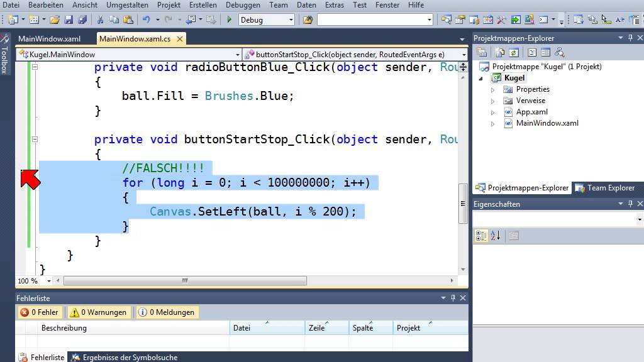
Task: Start debugging with the green play icon
Action: (229, 19)
